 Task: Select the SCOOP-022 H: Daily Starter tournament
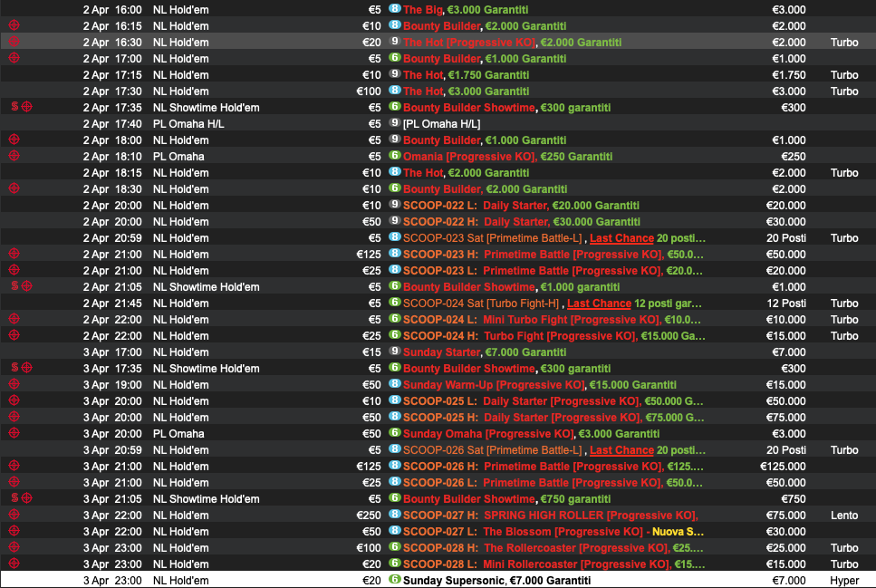click(521, 221)
